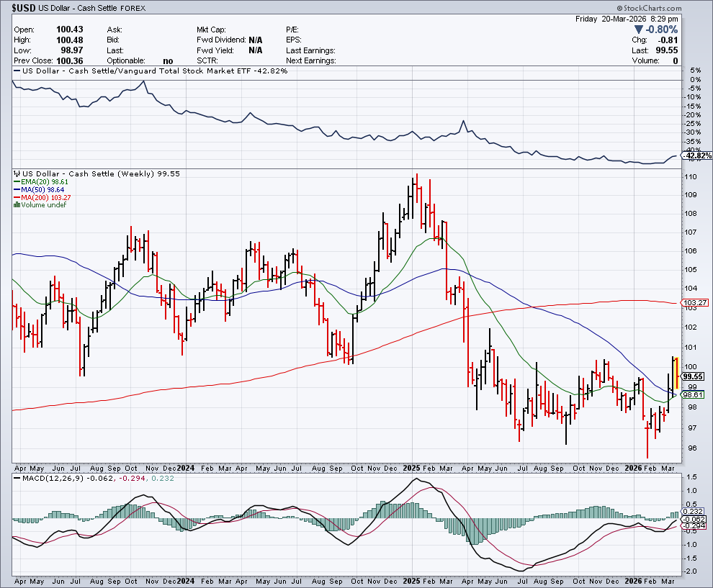Click the black line marker before MACD(12,26,9)
713x588 pixels.
pyautogui.click(x=17, y=478)
